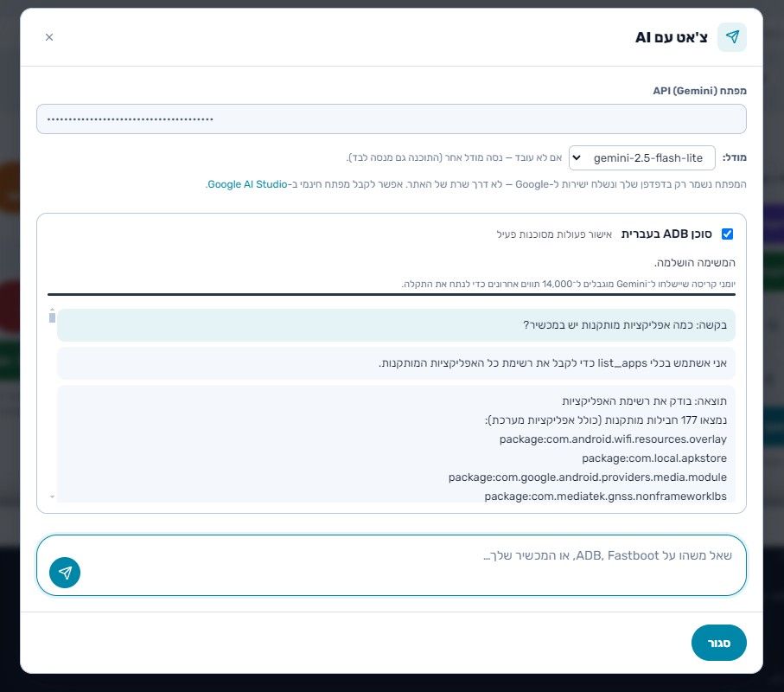Viewport: 784px width, 692px height.
Task: Click the reply mentioning the list_apps tool
Action: pos(396,363)
